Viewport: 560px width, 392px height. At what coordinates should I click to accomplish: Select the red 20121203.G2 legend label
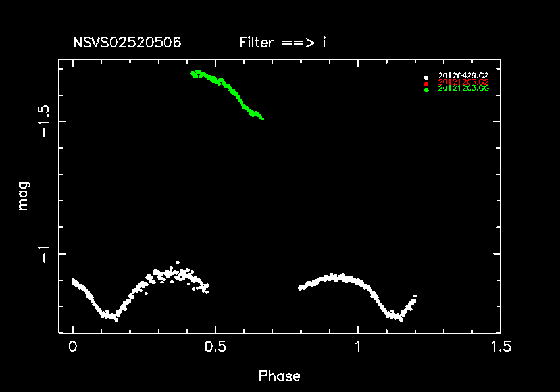[463, 82]
